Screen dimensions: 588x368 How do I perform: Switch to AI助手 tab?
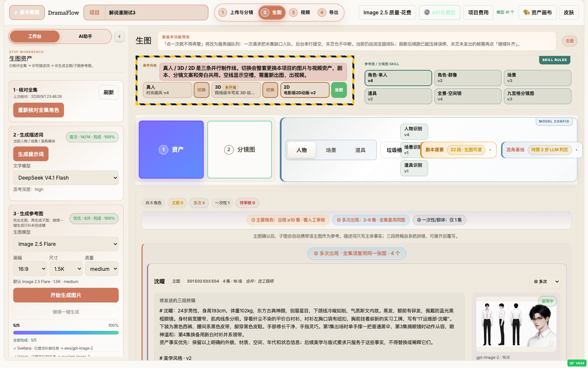click(85, 36)
